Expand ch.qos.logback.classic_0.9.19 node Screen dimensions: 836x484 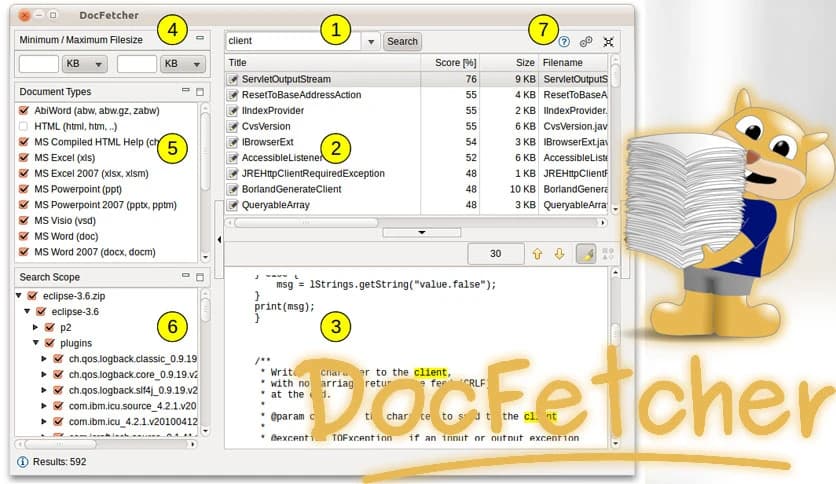click(x=44, y=359)
